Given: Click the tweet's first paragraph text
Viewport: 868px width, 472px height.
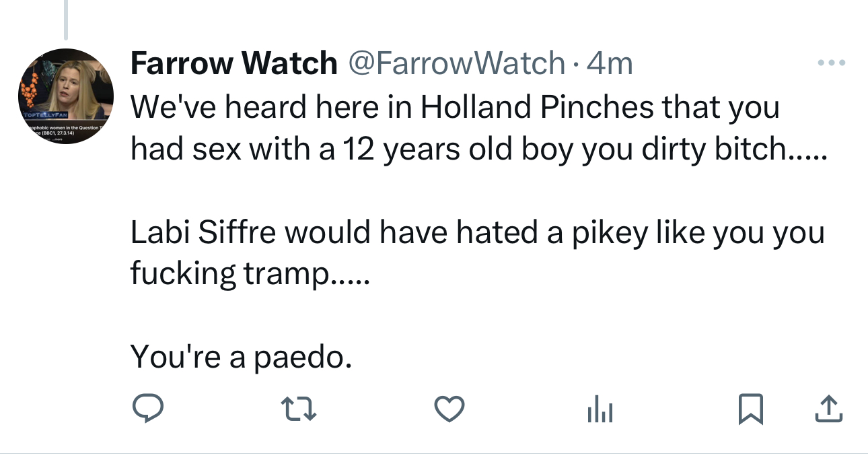Looking at the screenshot, I should 471,128.
